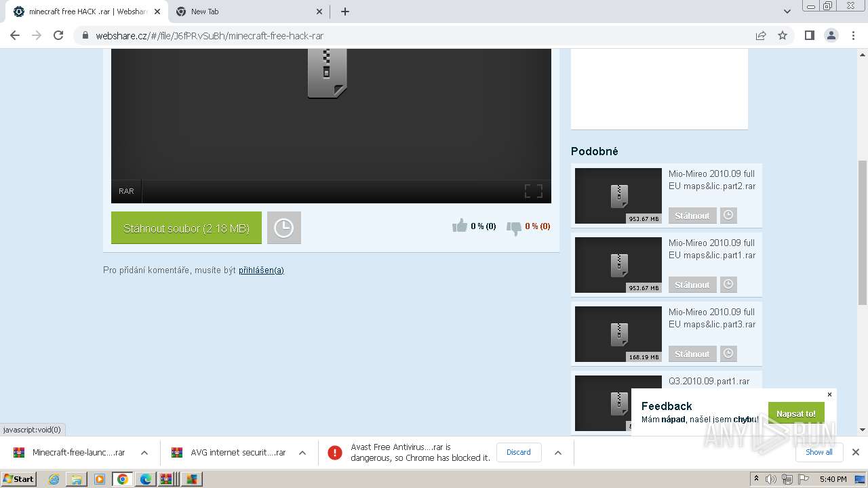Open the Mio-Mireo 2010.09 part2.rar title link
Image resolution: width=868 pixels, height=488 pixels.
pyautogui.click(x=712, y=180)
